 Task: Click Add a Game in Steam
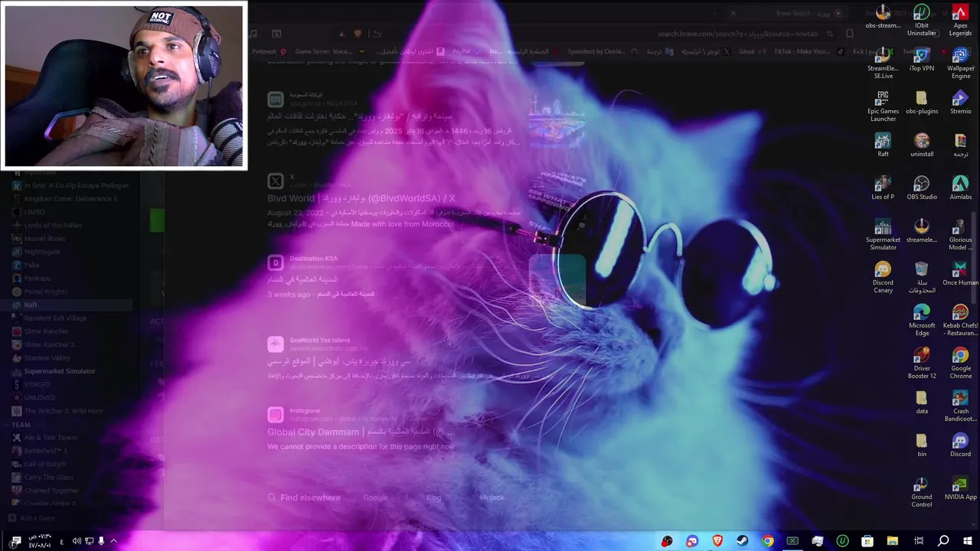pos(33,518)
